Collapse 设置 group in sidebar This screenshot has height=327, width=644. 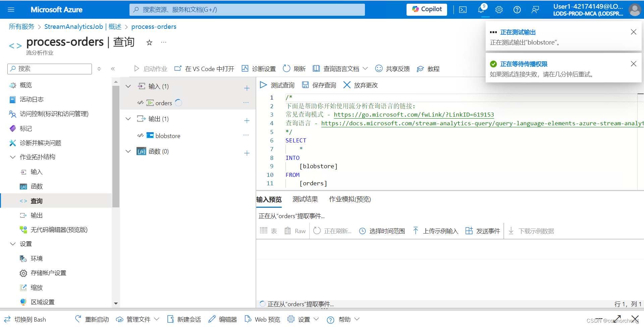13,244
